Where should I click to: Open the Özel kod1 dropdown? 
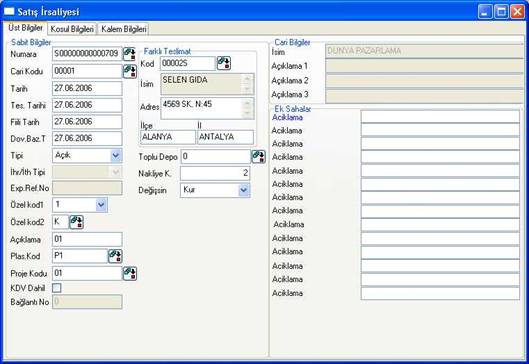101,205
